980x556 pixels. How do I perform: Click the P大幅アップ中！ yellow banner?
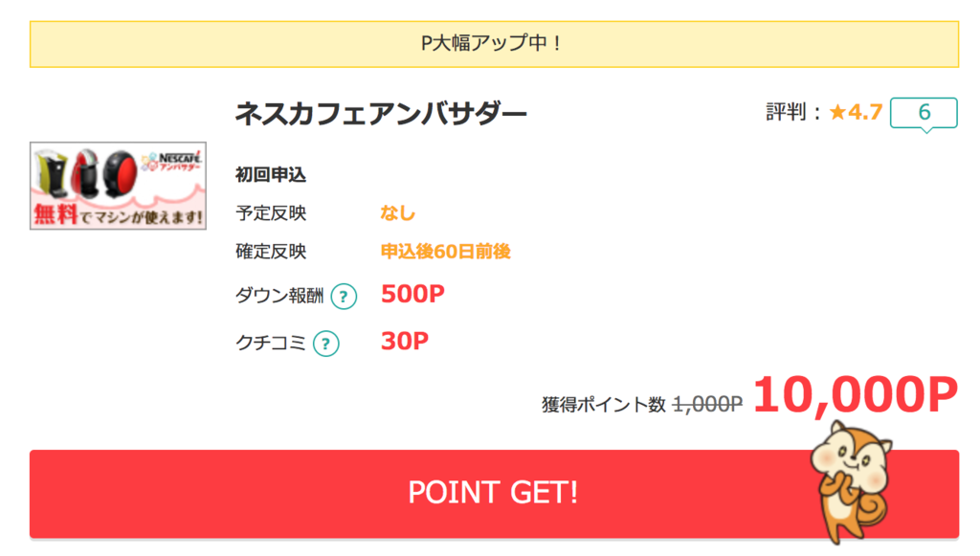494,44
